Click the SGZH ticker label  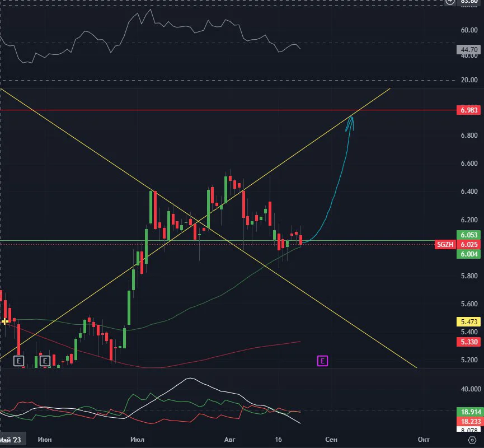[445, 245]
